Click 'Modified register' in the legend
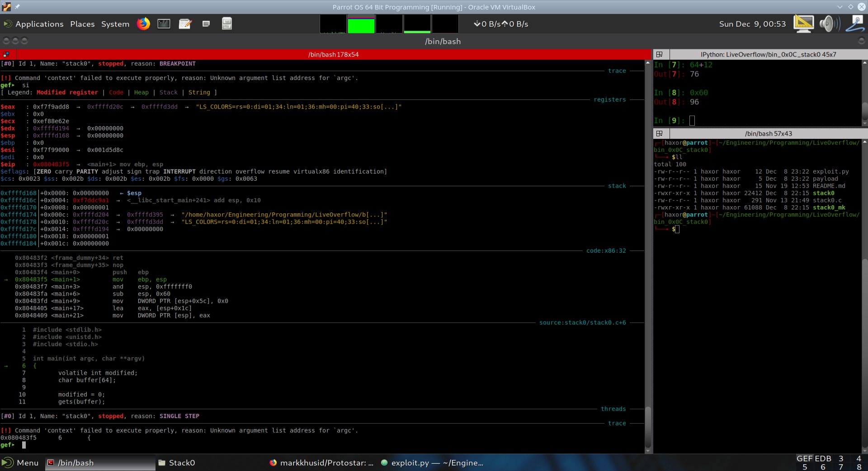 [67, 92]
